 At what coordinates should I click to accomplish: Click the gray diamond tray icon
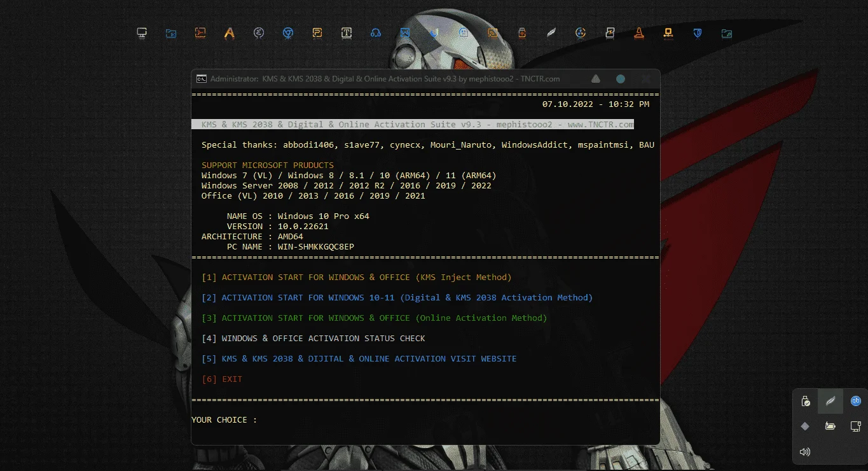805,426
